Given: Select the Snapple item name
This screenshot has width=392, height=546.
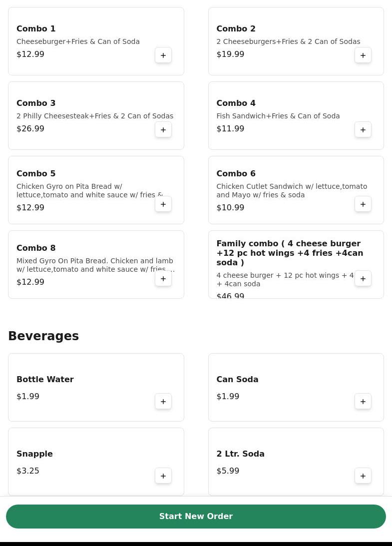Looking at the screenshot, I should click(x=34, y=454).
